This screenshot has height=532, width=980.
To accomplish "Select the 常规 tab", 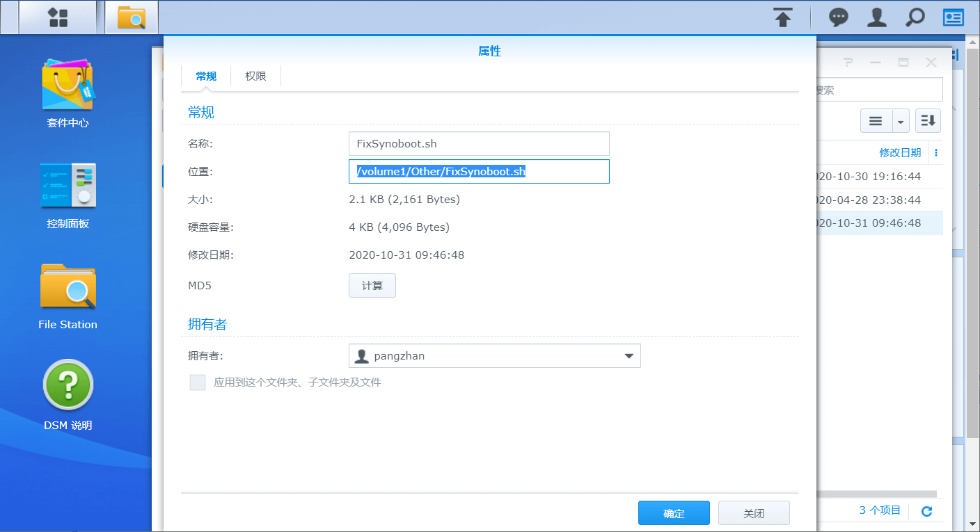I will pos(206,76).
